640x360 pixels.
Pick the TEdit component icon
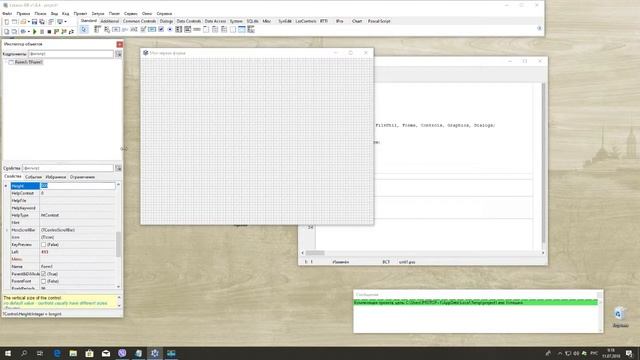[x=134, y=29]
